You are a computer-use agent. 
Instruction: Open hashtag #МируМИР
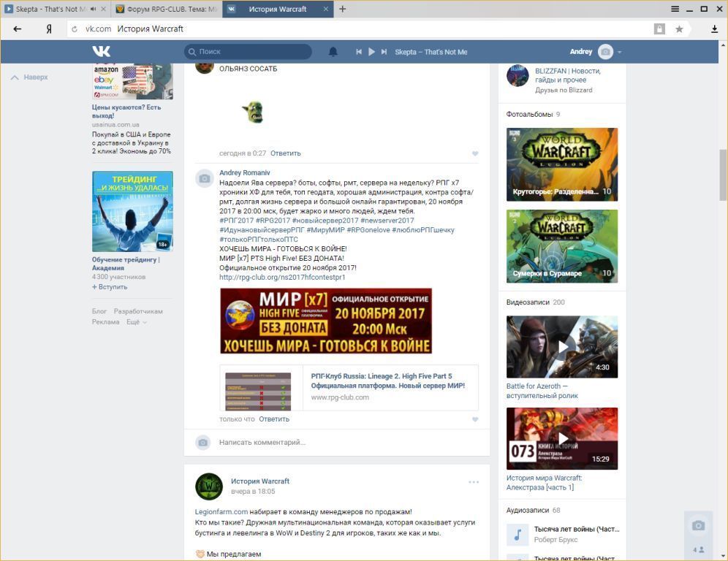coord(325,229)
